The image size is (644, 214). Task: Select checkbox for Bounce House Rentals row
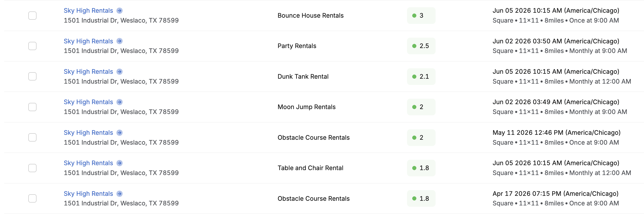click(x=32, y=16)
